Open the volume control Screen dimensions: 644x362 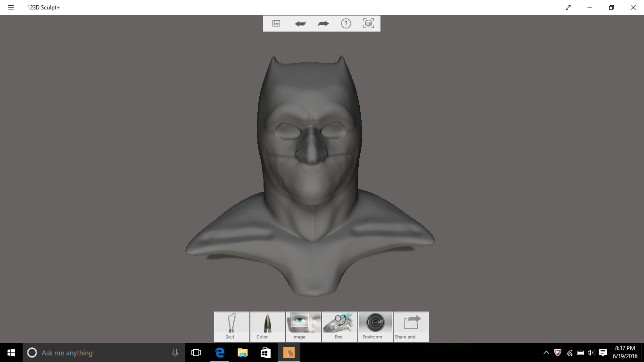pos(591,353)
